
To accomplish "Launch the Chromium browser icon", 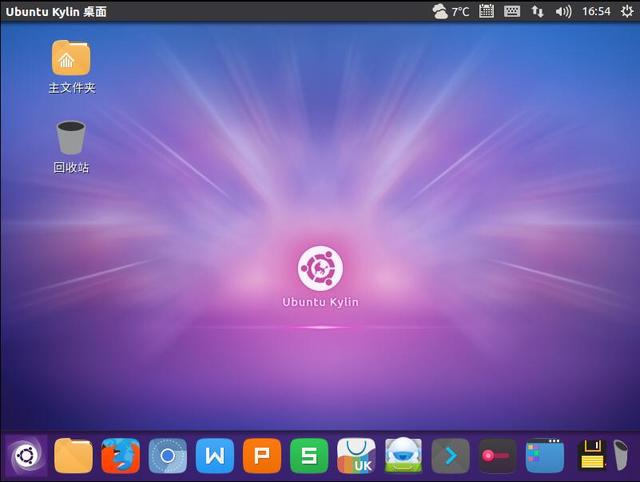I will 168,457.
